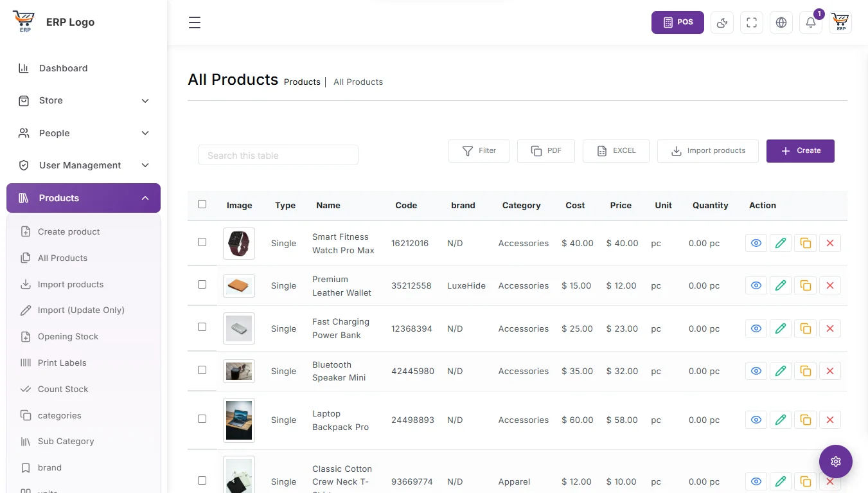Open the Filter button
The width and height of the screenshot is (868, 493).
(479, 151)
